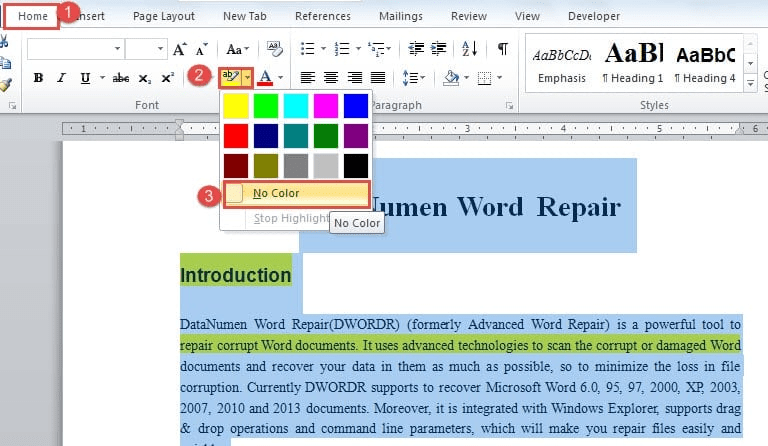Click the bullets list icon

pyautogui.click(x=308, y=49)
